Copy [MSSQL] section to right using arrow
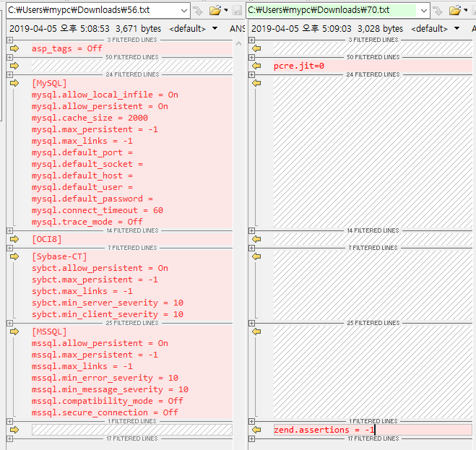Viewport: 476px width, 450px height. (x=14, y=332)
